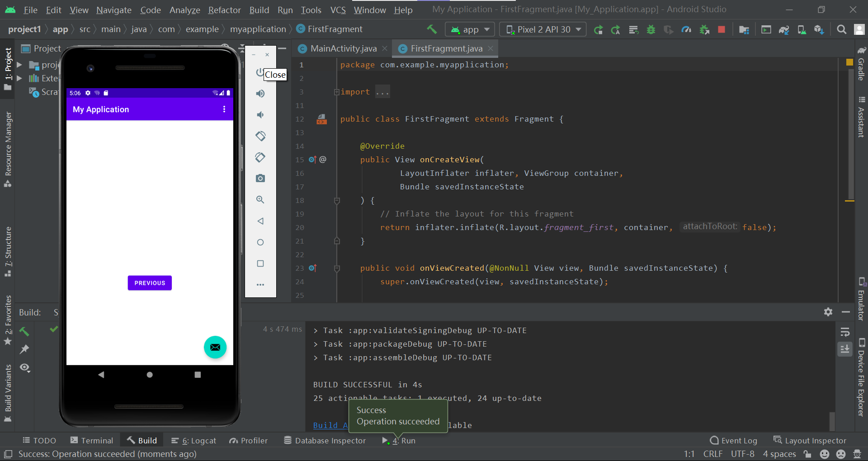The height and width of the screenshot is (461, 868).
Task: Open the 6: Logcat tool window
Action: [194, 441]
